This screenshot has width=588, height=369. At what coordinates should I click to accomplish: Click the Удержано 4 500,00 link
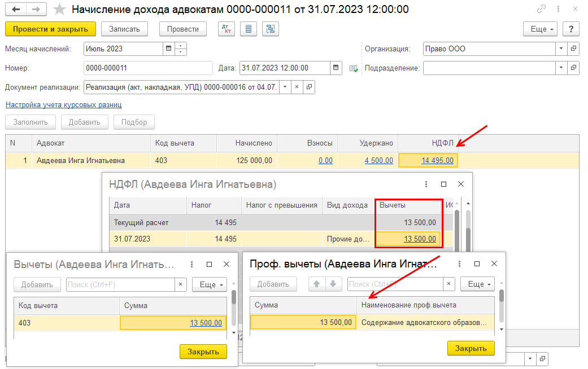pyautogui.click(x=378, y=161)
